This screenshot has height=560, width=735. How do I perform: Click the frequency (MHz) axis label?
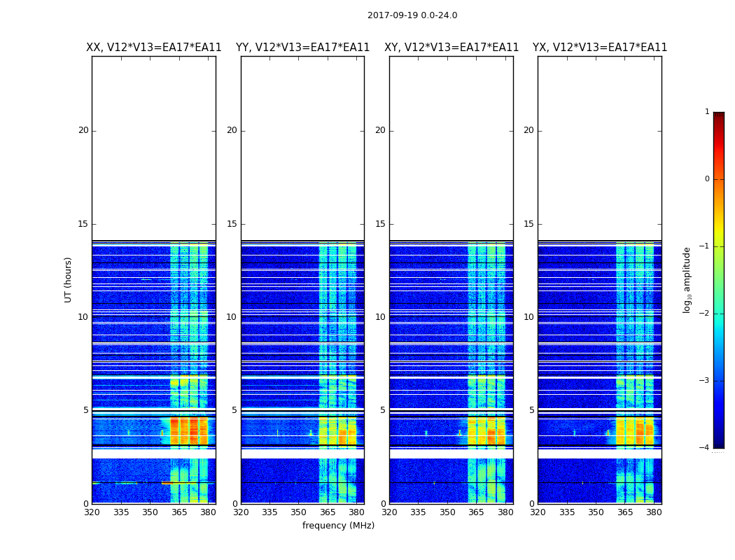click(338, 525)
